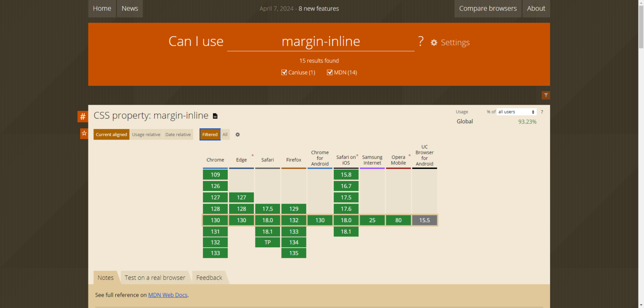Open the filter funnel icon
This screenshot has height=308, width=644.
(x=545, y=95)
